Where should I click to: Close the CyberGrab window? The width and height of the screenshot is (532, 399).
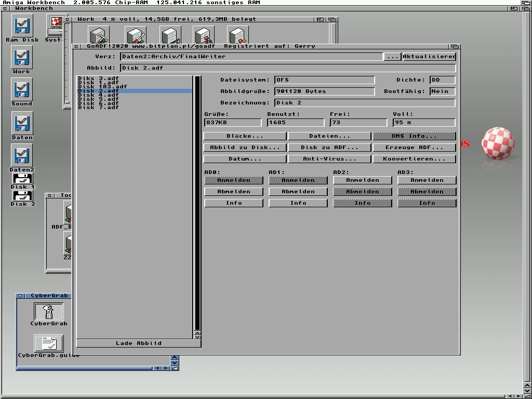(x=20, y=296)
